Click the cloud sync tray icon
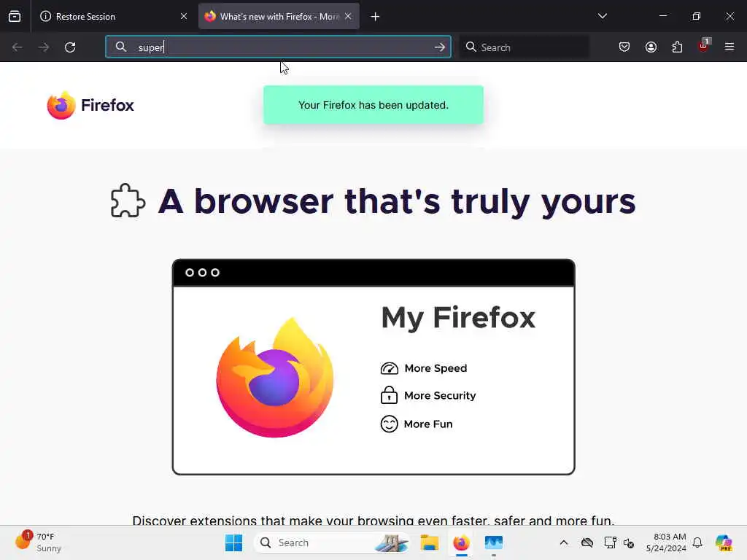The height and width of the screenshot is (560, 747). pyautogui.click(x=587, y=542)
